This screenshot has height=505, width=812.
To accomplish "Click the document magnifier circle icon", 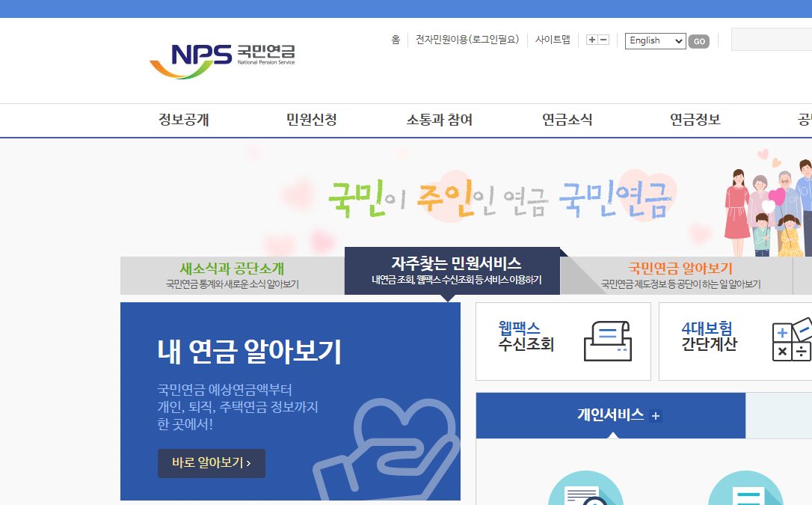I will [585, 488].
